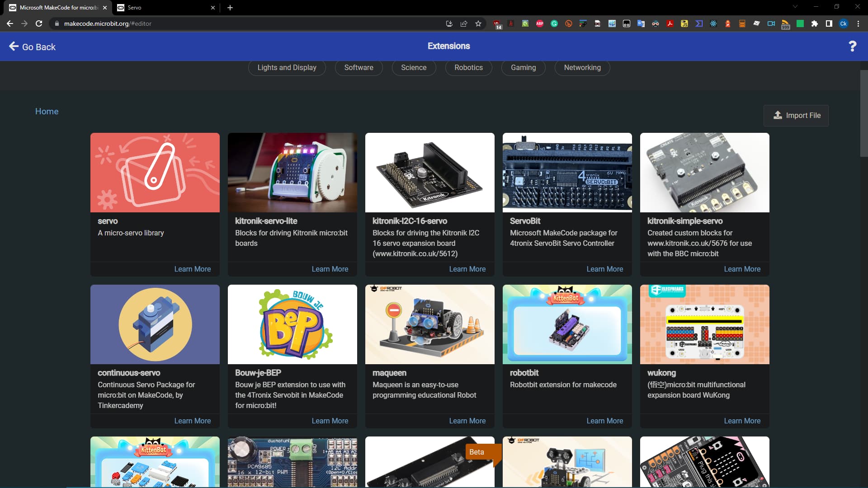868x488 pixels.
Task: Click Learn More under maqueen
Action: [467, 421]
